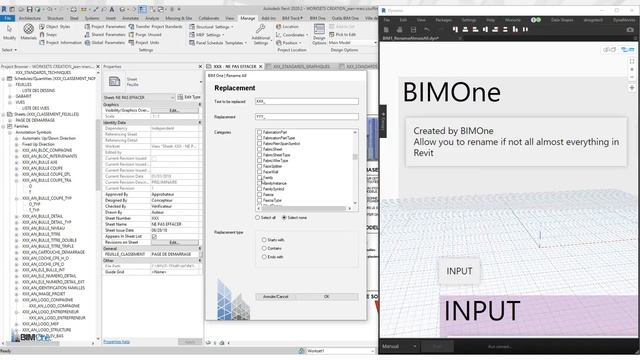Screen dimensions: 640x360
Task: Click OK in the Rename All dialog
Action: [x=327, y=297]
